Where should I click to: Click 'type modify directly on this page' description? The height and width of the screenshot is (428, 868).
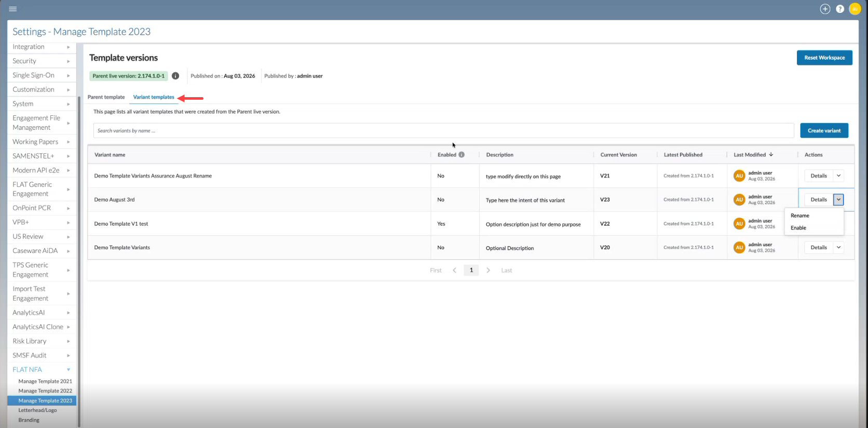[x=523, y=177]
